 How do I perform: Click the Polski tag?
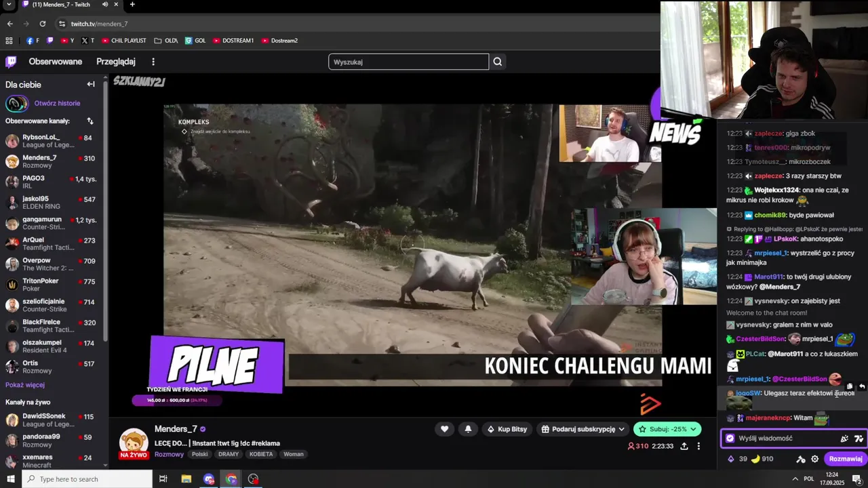click(x=199, y=454)
